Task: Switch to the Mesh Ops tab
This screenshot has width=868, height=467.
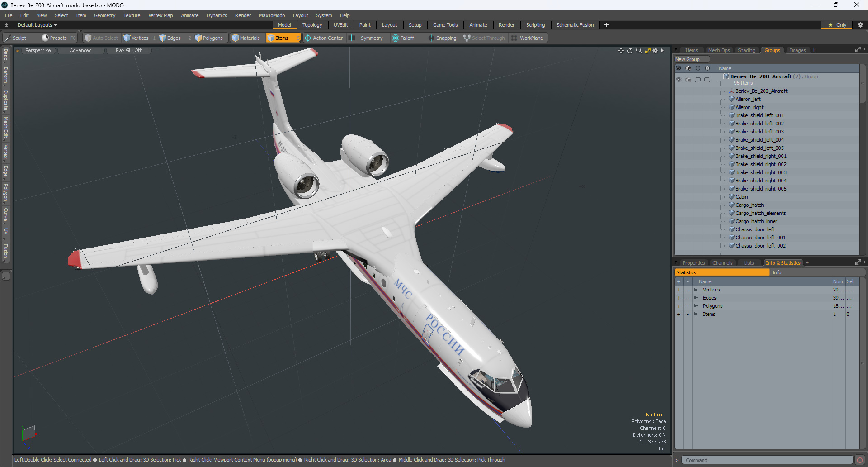Action: (719, 50)
